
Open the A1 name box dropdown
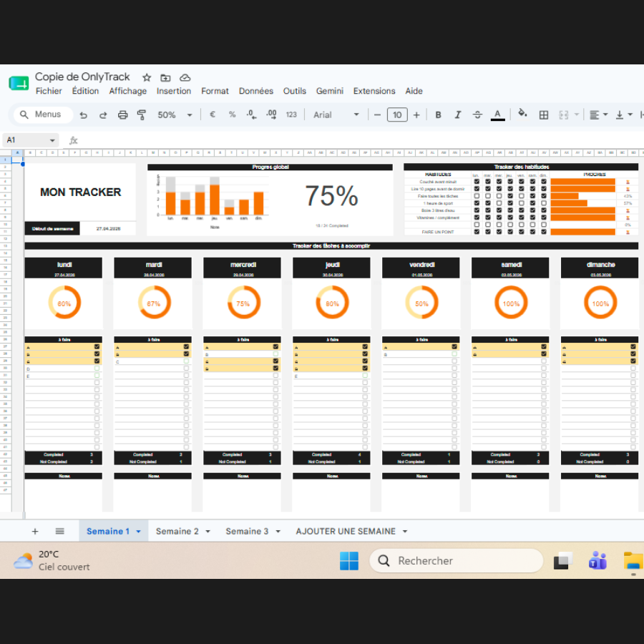[52, 140]
